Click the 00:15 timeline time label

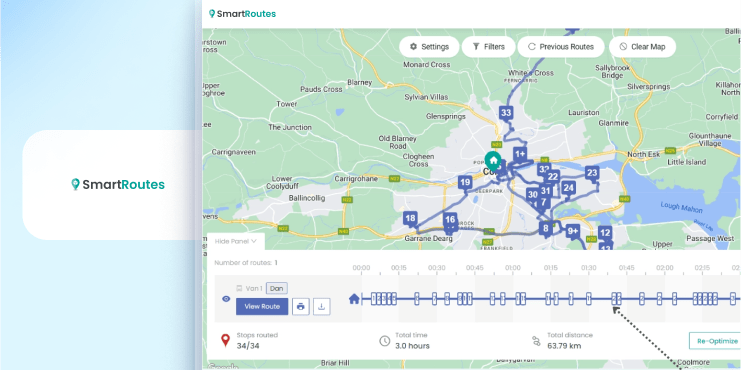pos(398,268)
